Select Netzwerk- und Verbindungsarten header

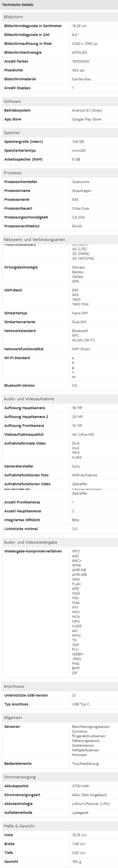(60, 240)
